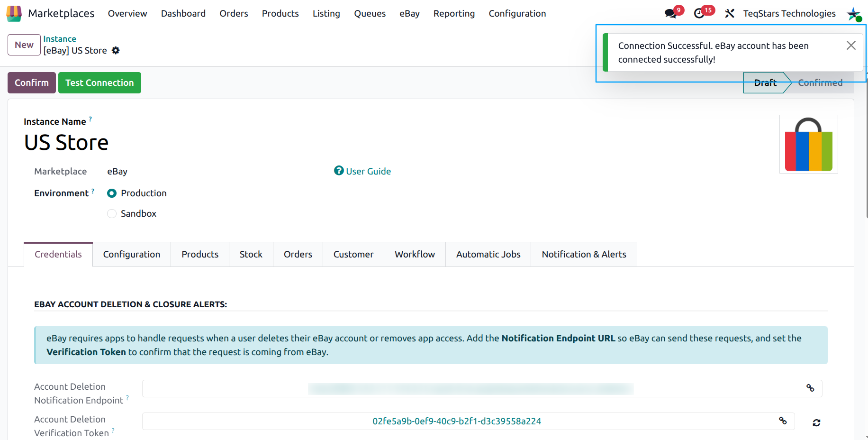Open the User Guide link
868x440 pixels.
[x=368, y=171]
